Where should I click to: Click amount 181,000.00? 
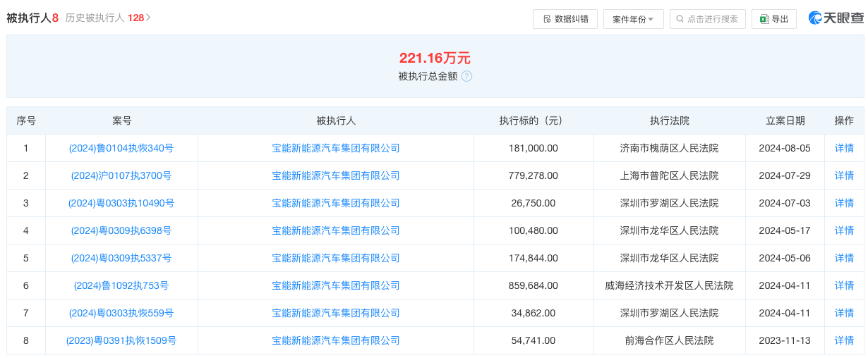(533, 148)
